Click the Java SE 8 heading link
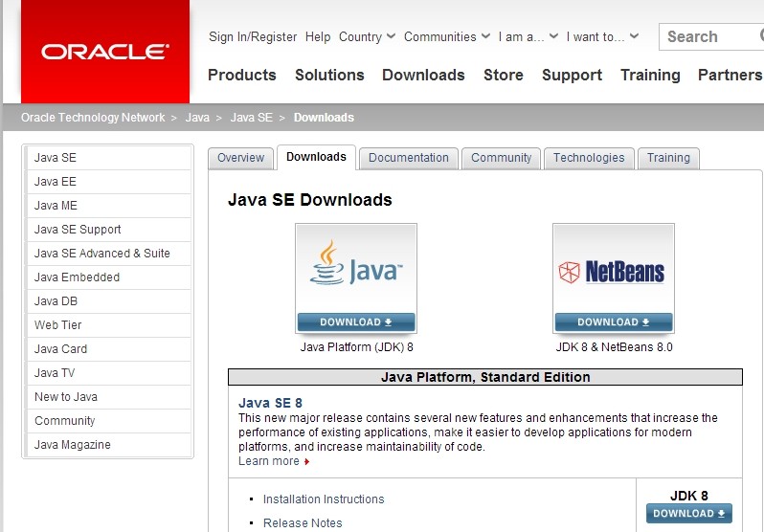 [x=270, y=403]
